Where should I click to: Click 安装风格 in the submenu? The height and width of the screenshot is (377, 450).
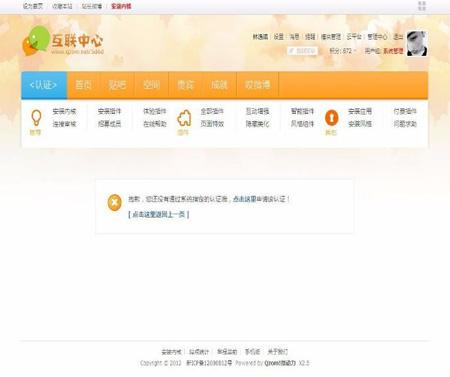tap(360, 124)
